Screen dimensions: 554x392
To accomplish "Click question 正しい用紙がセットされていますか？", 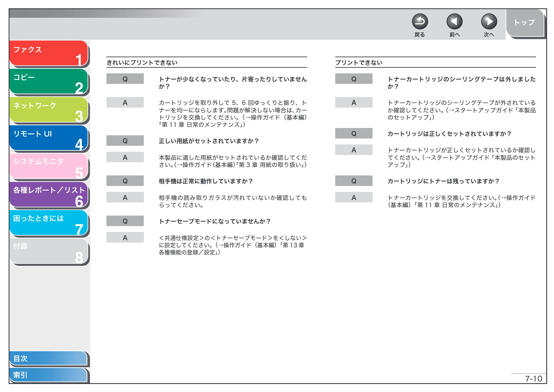I will point(209,141).
